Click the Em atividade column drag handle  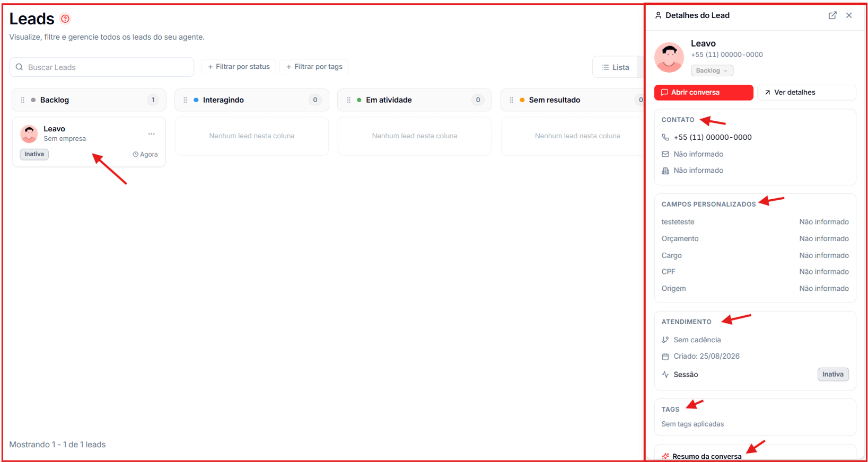tap(348, 100)
